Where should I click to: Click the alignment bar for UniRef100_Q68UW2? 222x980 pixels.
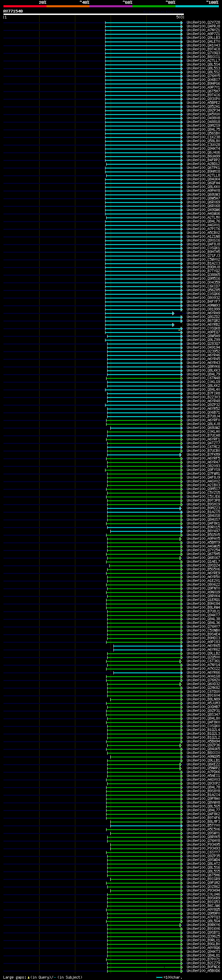click(x=146, y=428)
